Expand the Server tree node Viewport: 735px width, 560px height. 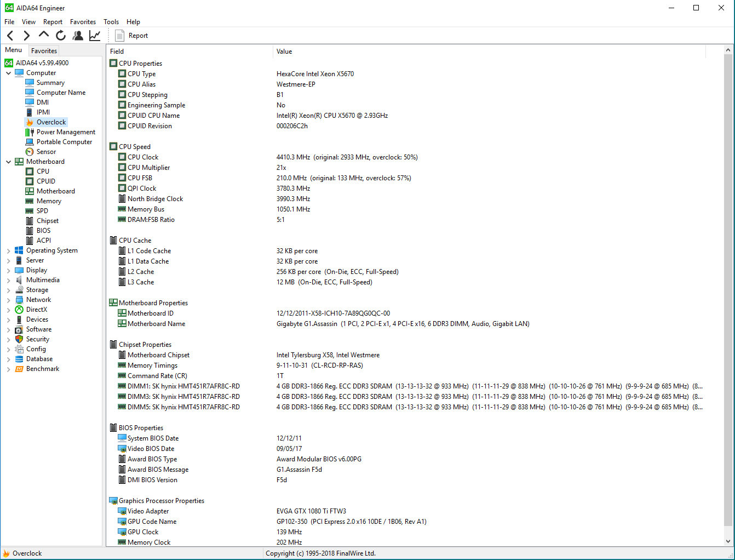(x=9, y=260)
